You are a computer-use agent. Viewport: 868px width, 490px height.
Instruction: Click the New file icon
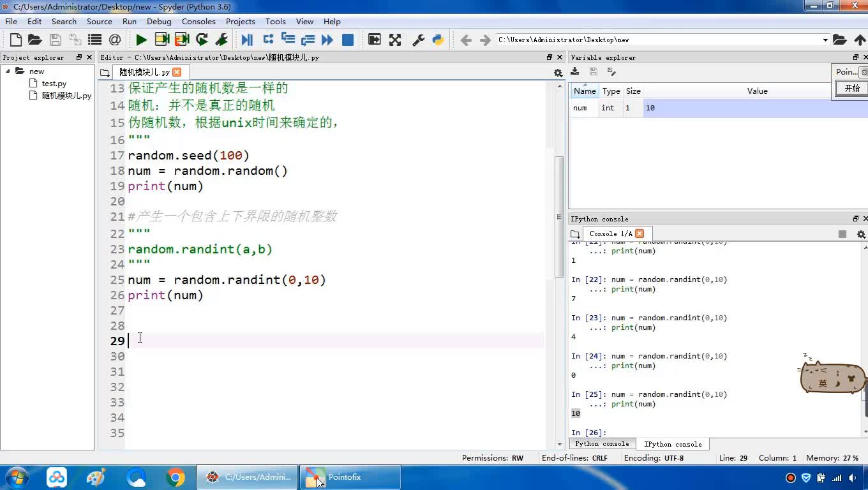[x=16, y=40]
